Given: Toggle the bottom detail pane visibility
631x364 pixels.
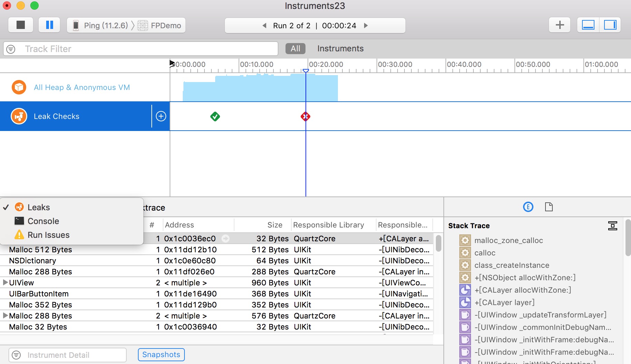Looking at the screenshot, I should (588, 25).
